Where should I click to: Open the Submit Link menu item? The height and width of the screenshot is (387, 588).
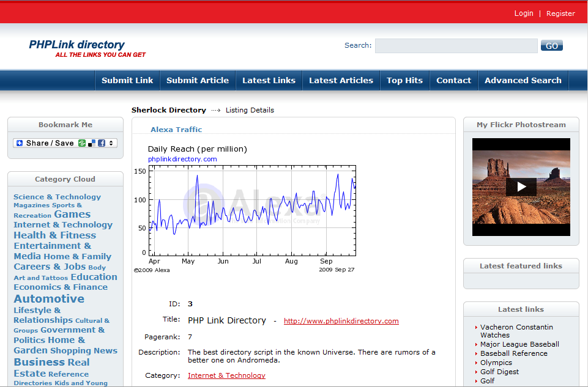[x=127, y=80]
